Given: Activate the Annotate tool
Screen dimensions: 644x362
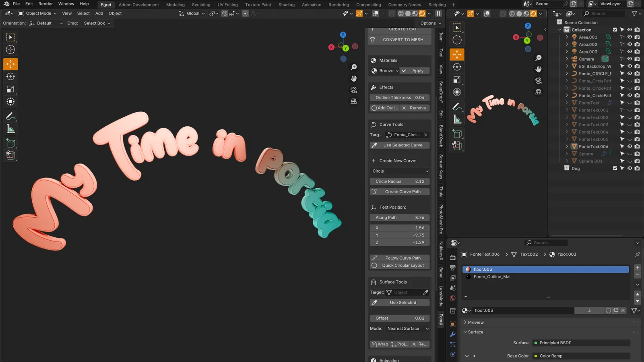Looking at the screenshot, I should pos(10,117).
